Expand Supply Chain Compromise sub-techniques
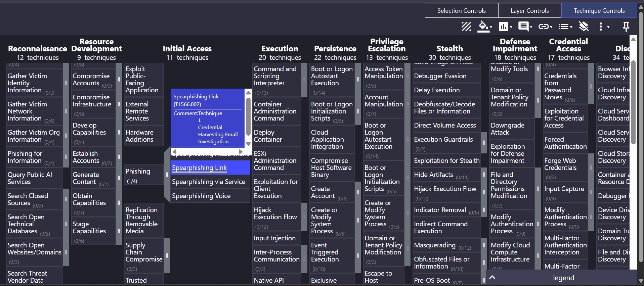This screenshot has width=644, height=286. click(167, 255)
